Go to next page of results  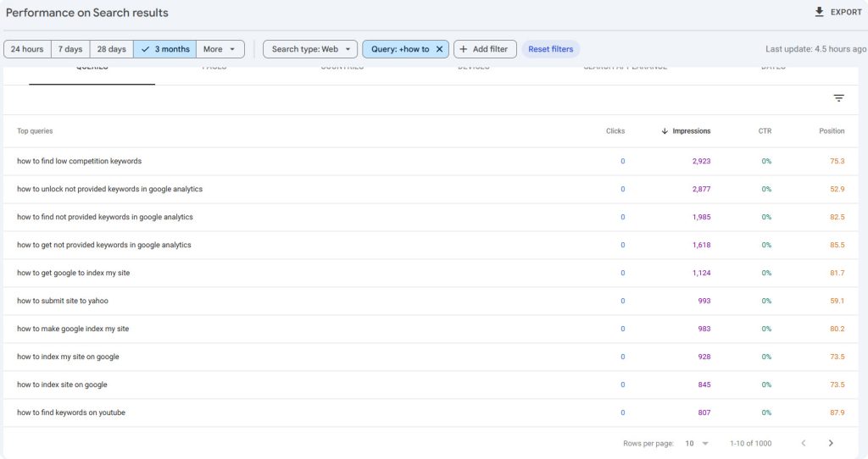pos(831,443)
